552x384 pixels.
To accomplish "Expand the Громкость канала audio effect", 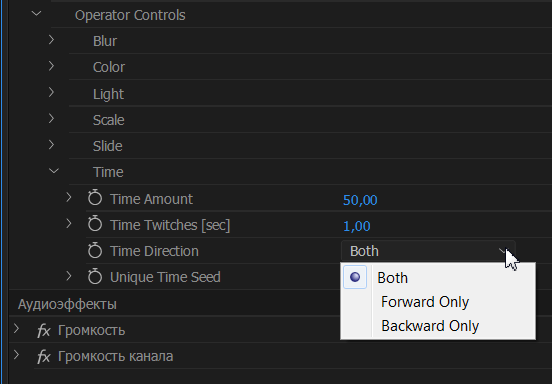I will pos(16,354).
